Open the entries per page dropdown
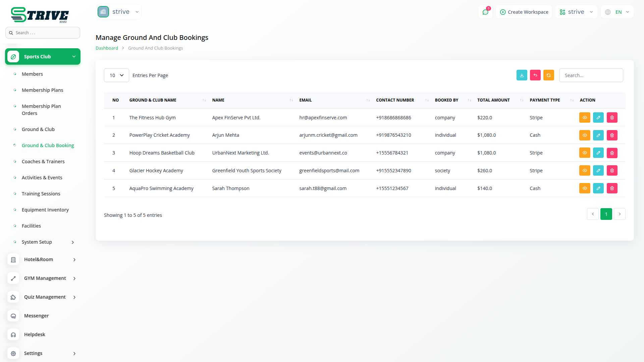Screen dimensions: 644x362 tap(116, 75)
